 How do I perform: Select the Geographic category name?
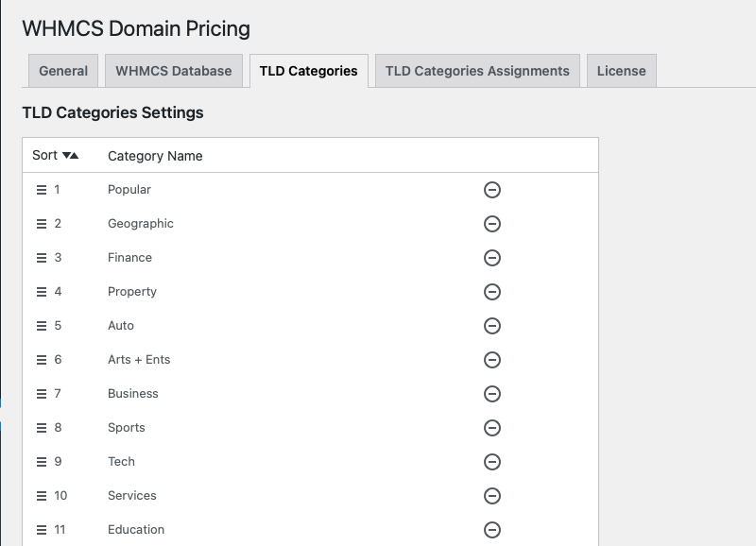tap(140, 224)
